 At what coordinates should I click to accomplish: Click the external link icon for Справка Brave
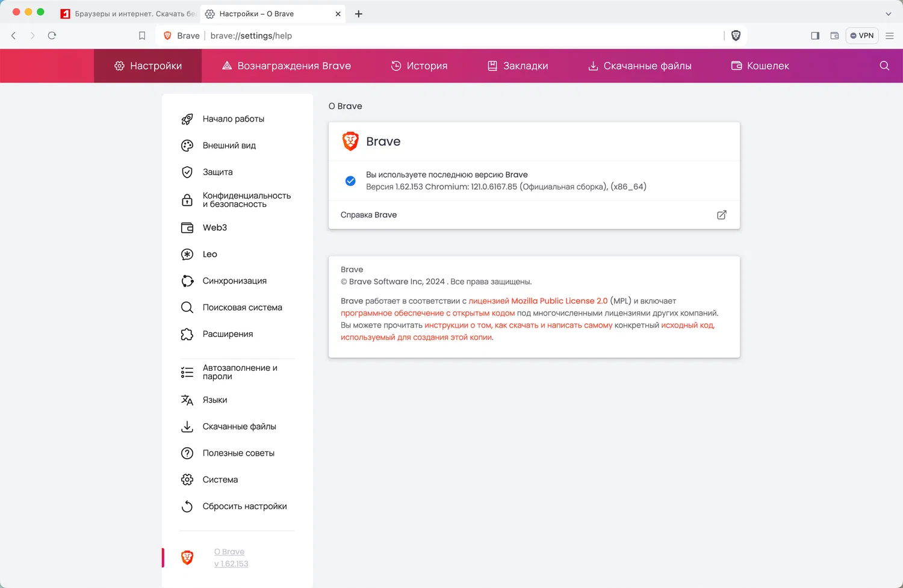coord(722,215)
